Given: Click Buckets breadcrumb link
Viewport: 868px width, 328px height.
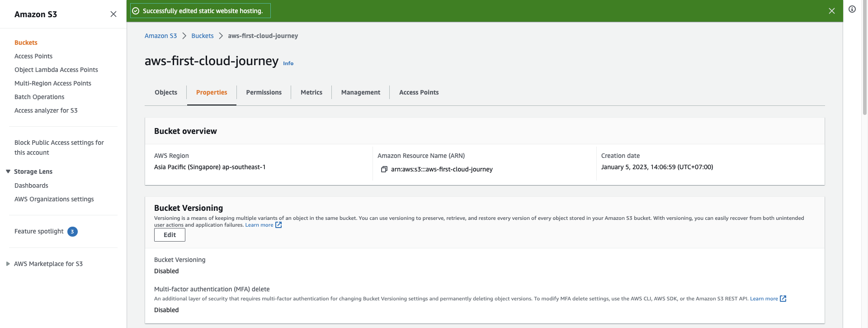Looking at the screenshot, I should click(203, 36).
